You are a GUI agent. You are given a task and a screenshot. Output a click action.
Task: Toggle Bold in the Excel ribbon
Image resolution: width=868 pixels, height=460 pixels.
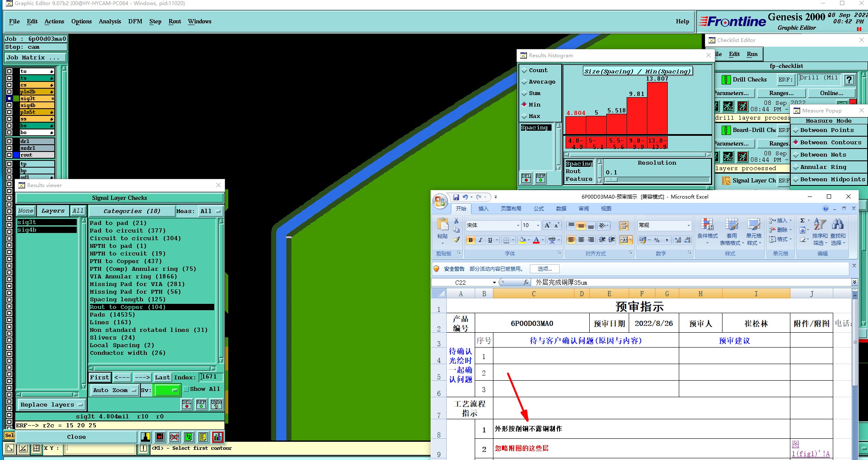pos(470,240)
